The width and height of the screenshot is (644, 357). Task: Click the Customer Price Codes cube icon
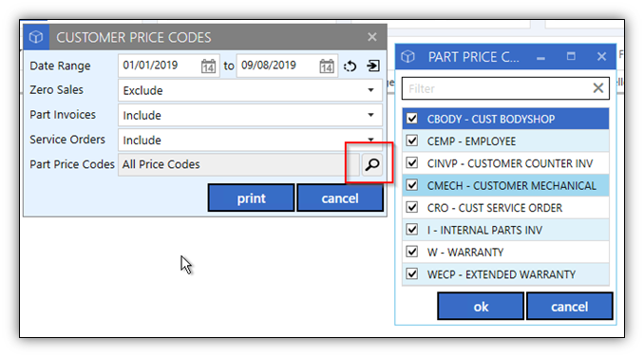pyautogui.click(x=36, y=37)
